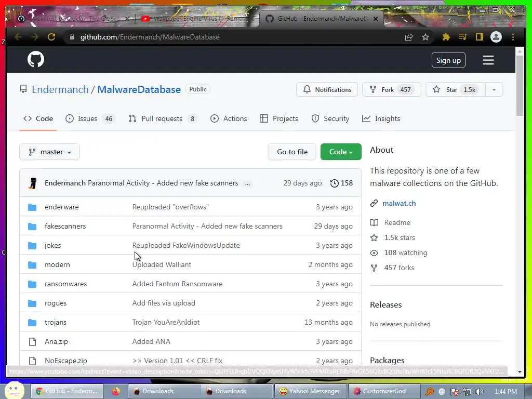
Task: Open the fakescanners folder
Action: (65, 227)
